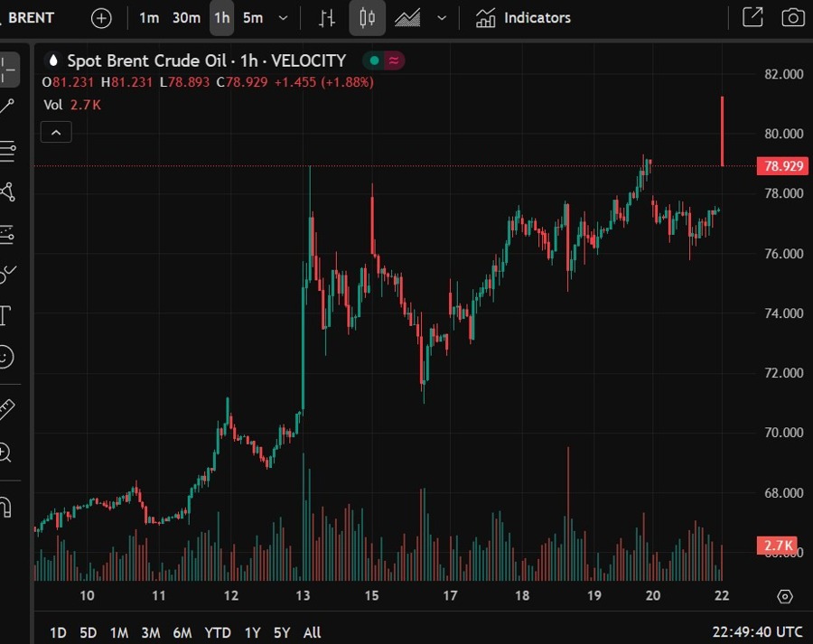
Task: Click the 78.929 current price label
Action: pos(782,166)
